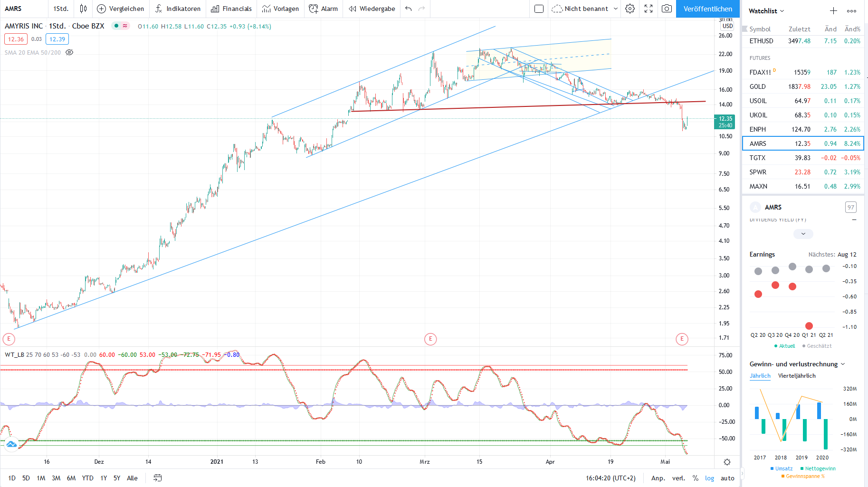Click the Veröffentlichen button

click(x=707, y=9)
